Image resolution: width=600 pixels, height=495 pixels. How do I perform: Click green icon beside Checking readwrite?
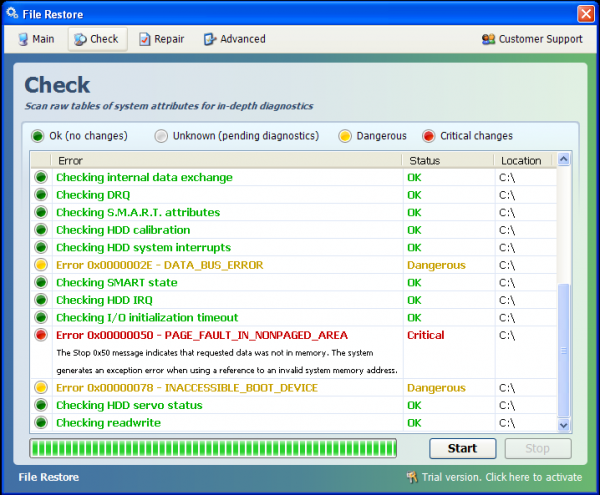point(41,423)
